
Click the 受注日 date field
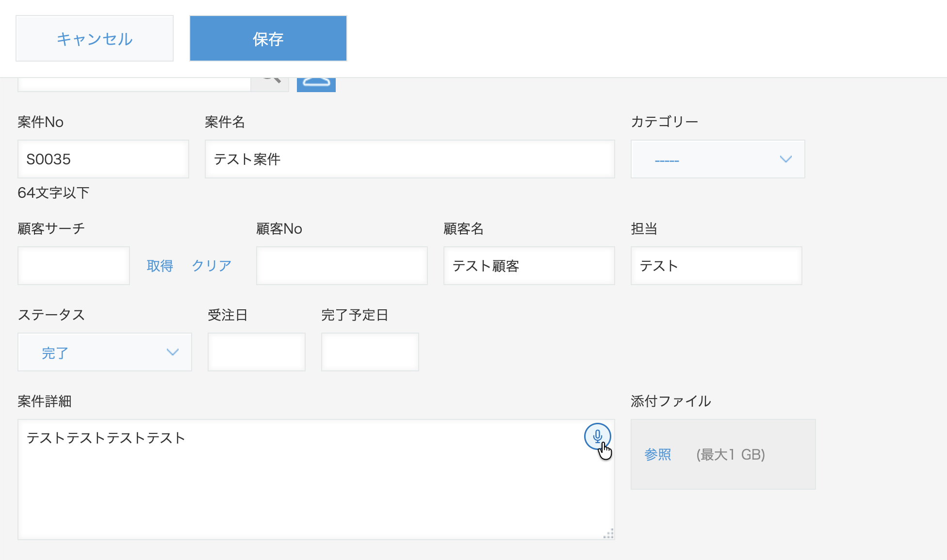click(x=257, y=352)
